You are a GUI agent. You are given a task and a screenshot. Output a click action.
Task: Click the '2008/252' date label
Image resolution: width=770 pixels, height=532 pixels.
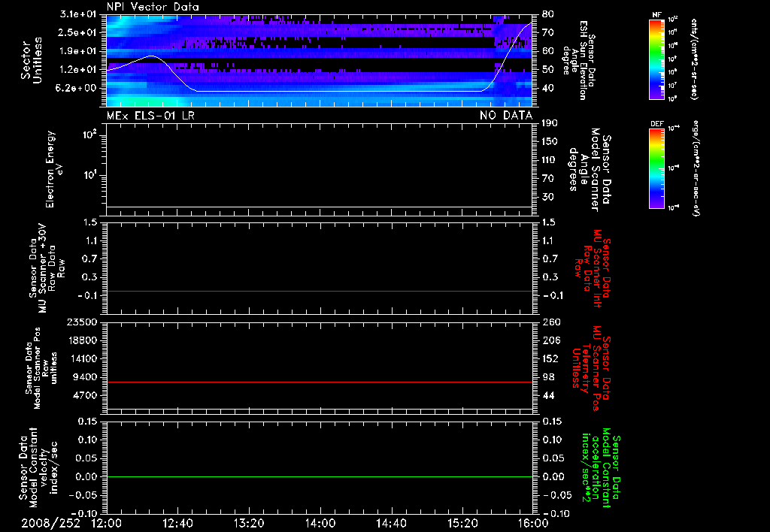click(x=50, y=523)
